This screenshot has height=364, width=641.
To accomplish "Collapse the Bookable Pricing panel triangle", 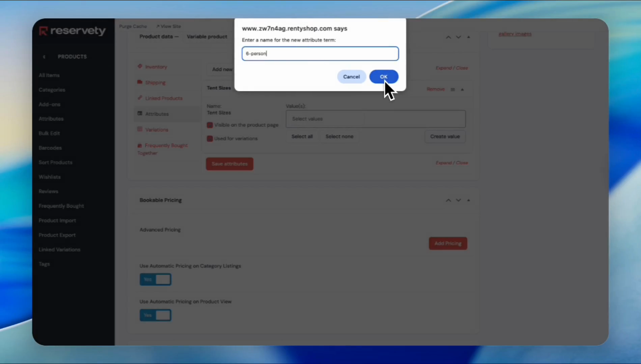I will click(468, 200).
